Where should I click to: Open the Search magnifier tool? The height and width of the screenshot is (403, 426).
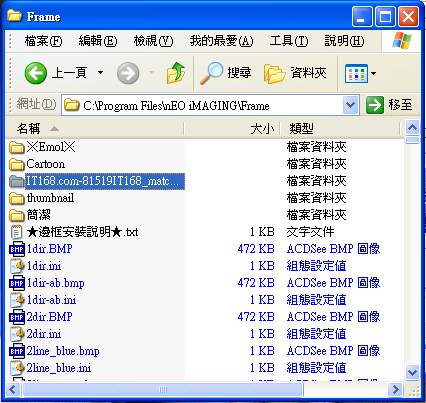pos(211,73)
